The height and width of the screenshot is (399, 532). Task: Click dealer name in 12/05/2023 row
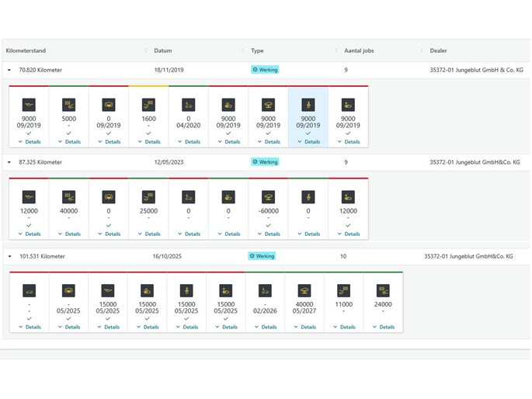(x=475, y=162)
